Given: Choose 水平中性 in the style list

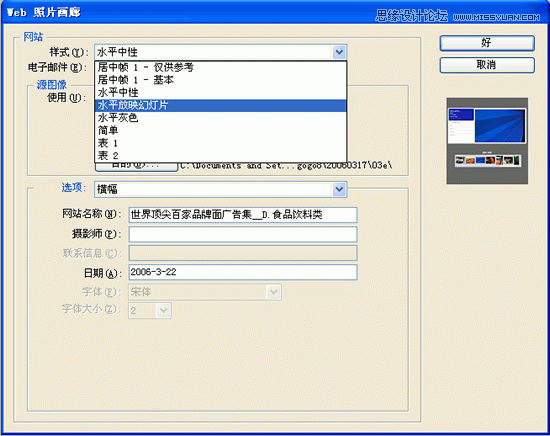Looking at the screenshot, I should [x=220, y=93].
